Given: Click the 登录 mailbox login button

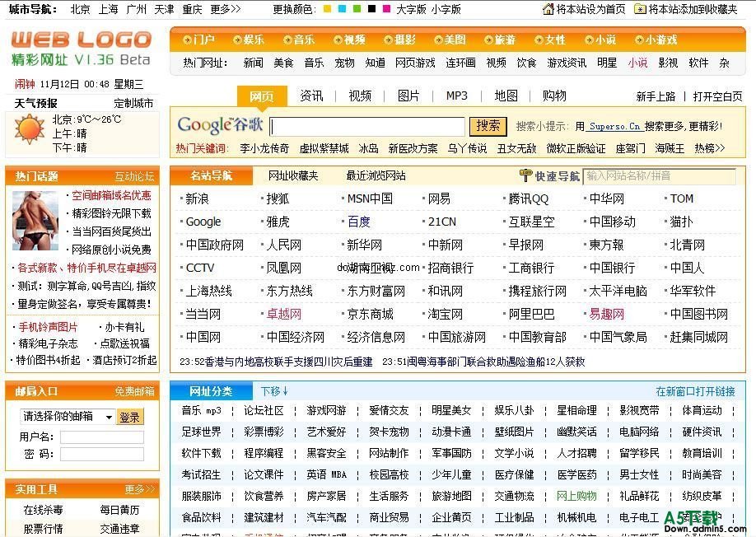Looking at the screenshot, I should coord(129,417).
